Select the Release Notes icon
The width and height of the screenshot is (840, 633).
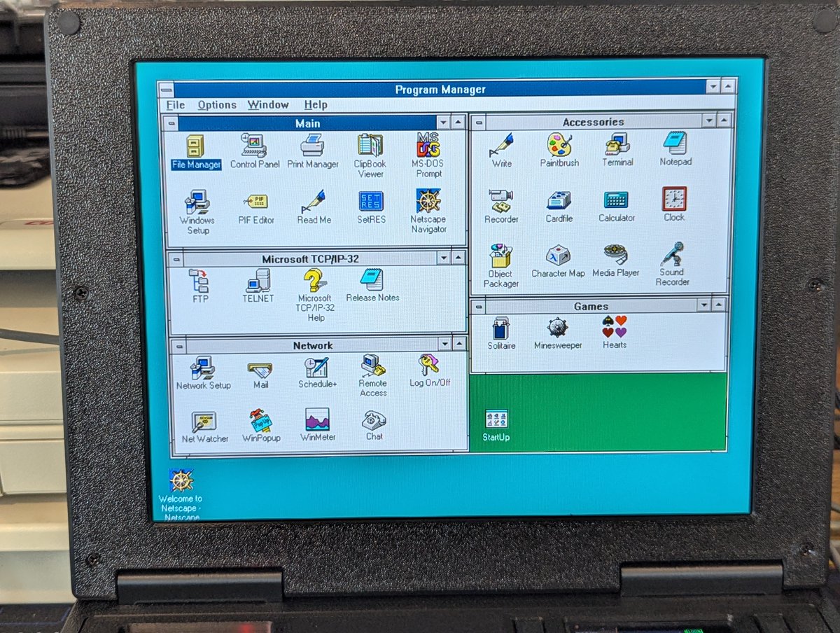tap(372, 279)
